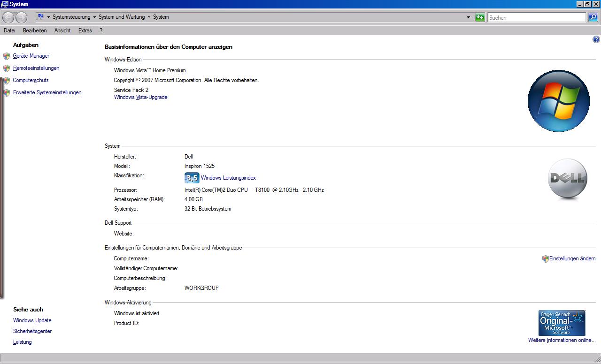Click the RAM value 4,00 GB
The width and height of the screenshot is (601, 364).
pos(193,199)
